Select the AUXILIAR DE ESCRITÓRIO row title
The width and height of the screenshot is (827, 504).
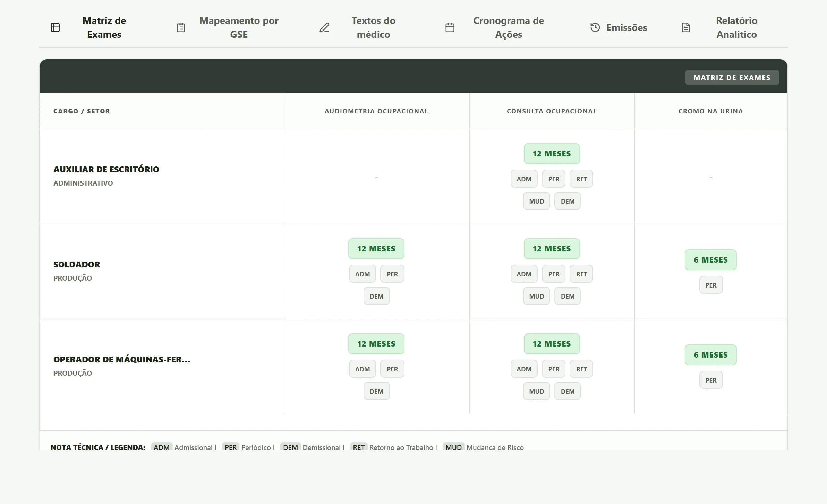click(106, 169)
